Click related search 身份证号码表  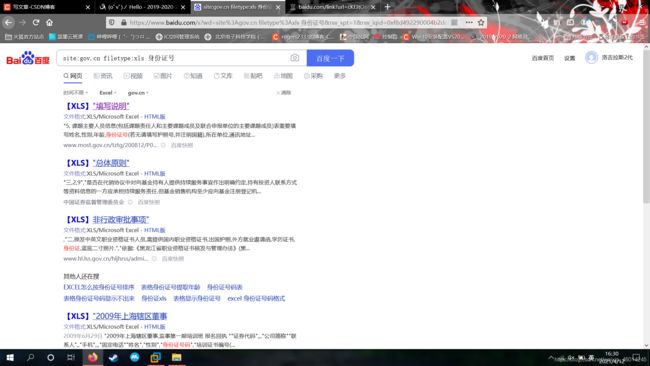point(225,287)
